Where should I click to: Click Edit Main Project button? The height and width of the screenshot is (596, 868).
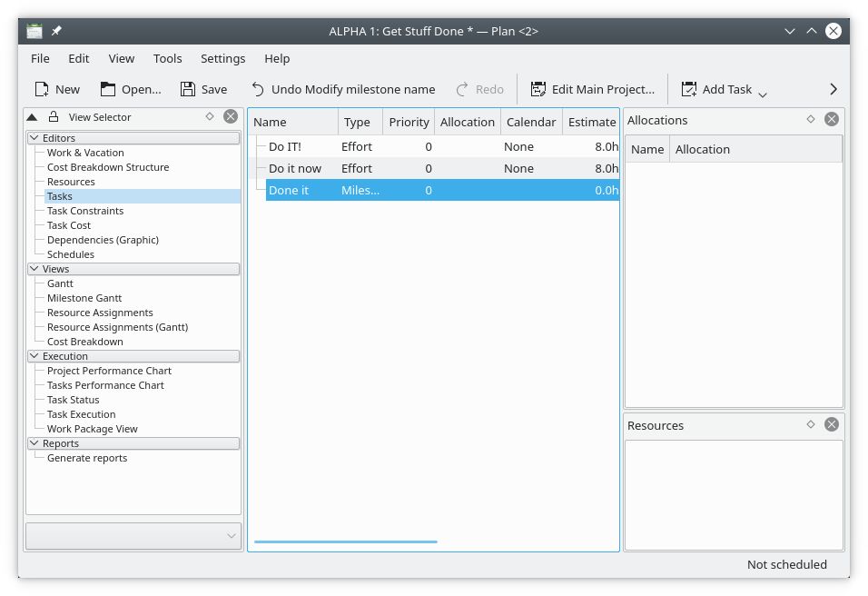(x=593, y=88)
